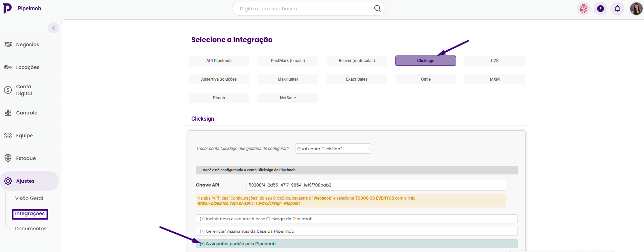The image size is (644, 252).
Task: Select the Clicksign integration button
Action: click(425, 61)
